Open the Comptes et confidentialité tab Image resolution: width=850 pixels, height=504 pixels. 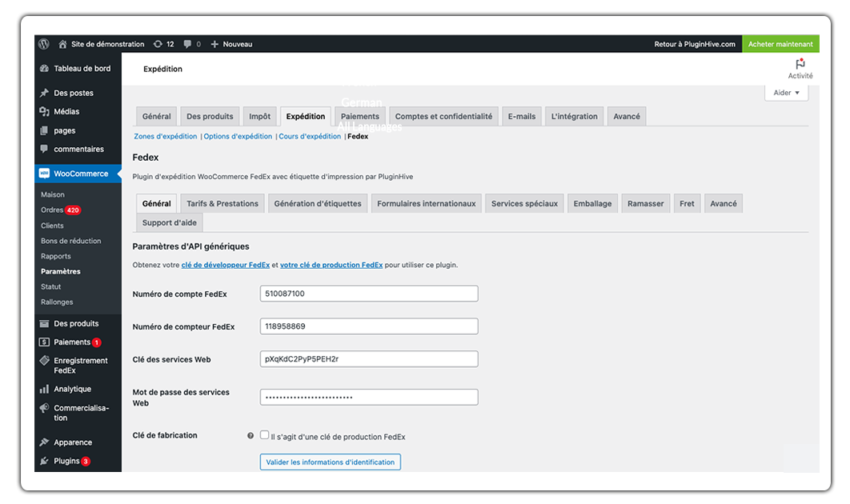pos(443,117)
